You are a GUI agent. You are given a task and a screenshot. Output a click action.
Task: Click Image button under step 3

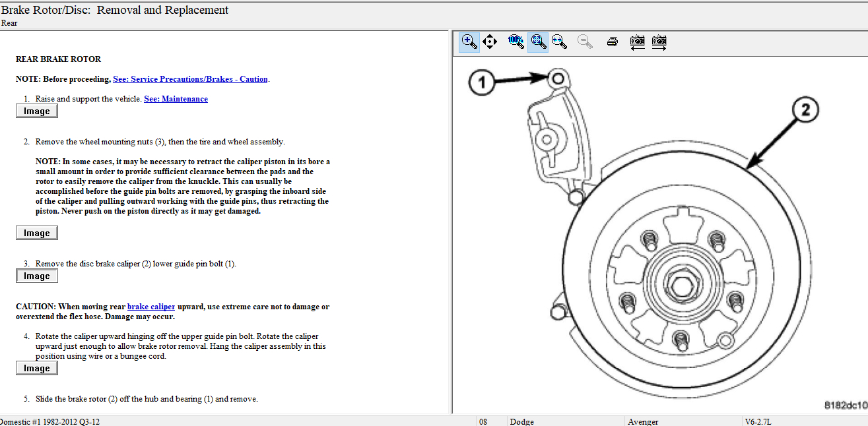37,276
